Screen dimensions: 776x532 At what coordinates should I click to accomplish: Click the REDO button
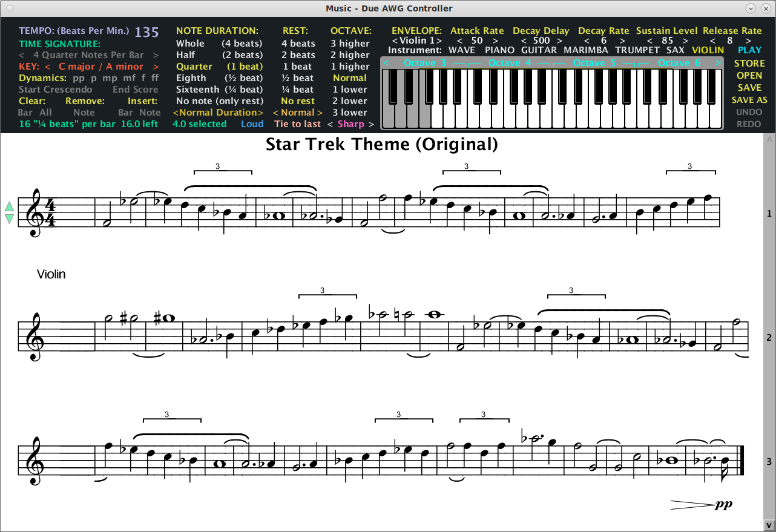click(x=749, y=124)
